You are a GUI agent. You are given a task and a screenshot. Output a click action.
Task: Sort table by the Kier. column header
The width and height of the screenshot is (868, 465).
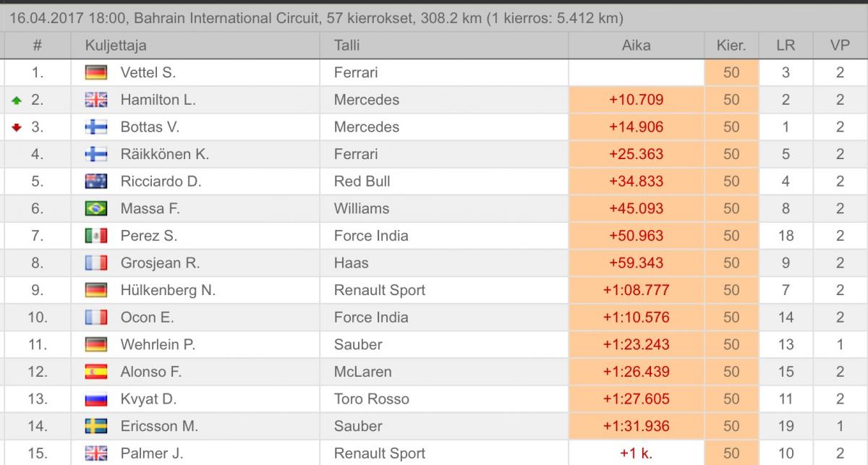[731, 45]
